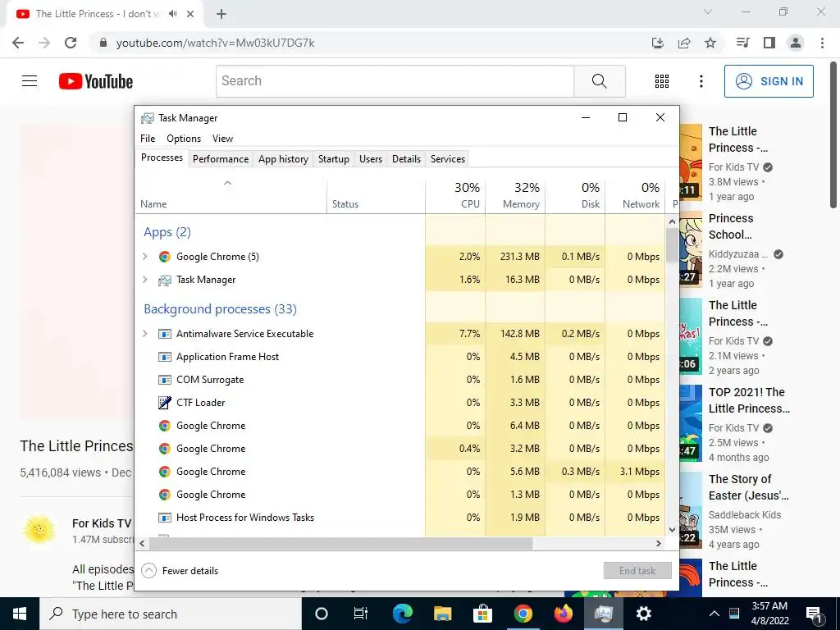Click Task Manager horizontal scrollbar thumb

[x=340, y=543]
